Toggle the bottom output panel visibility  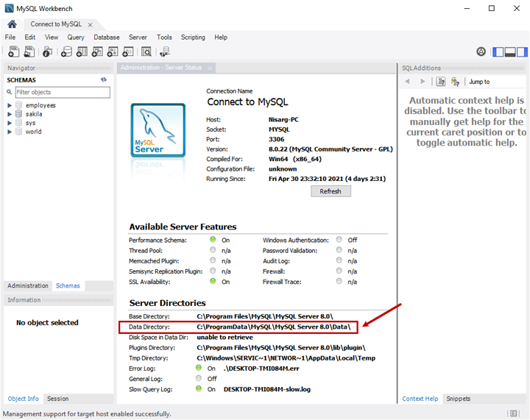pos(510,52)
